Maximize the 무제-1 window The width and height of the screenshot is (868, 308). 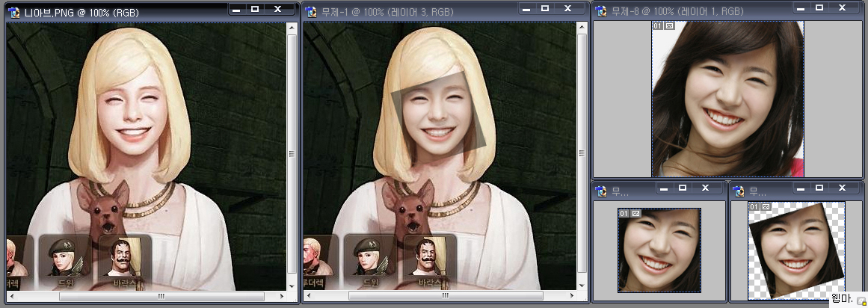(x=545, y=9)
